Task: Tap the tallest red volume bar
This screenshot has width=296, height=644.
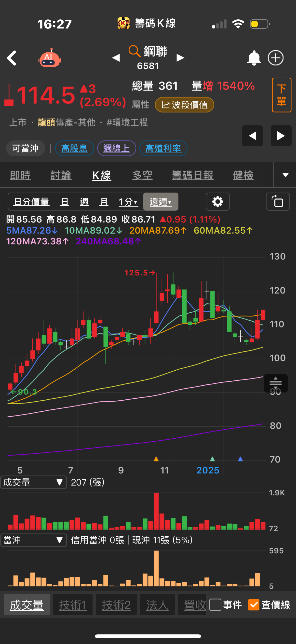Action: [156, 511]
